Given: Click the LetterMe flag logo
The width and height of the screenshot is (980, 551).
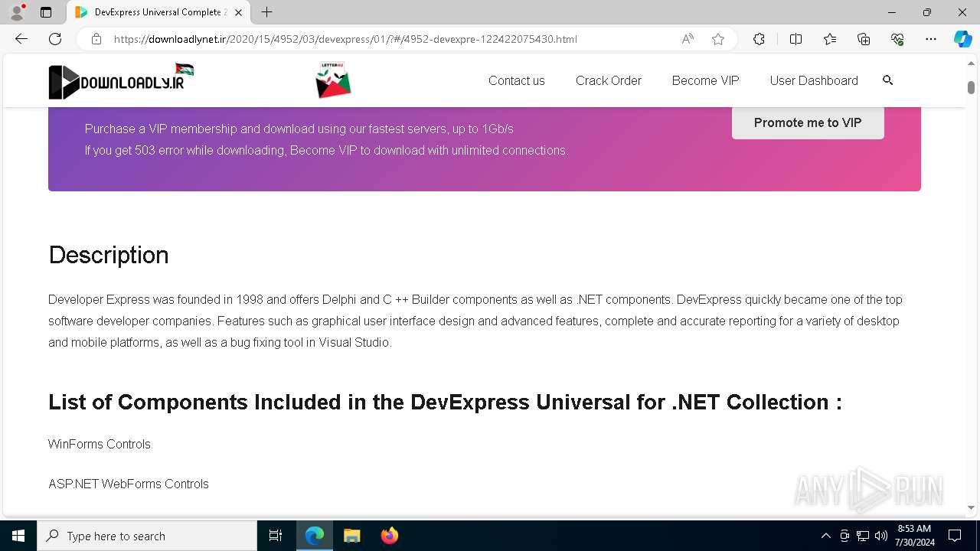Looking at the screenshot, I should tap(333, 80).
